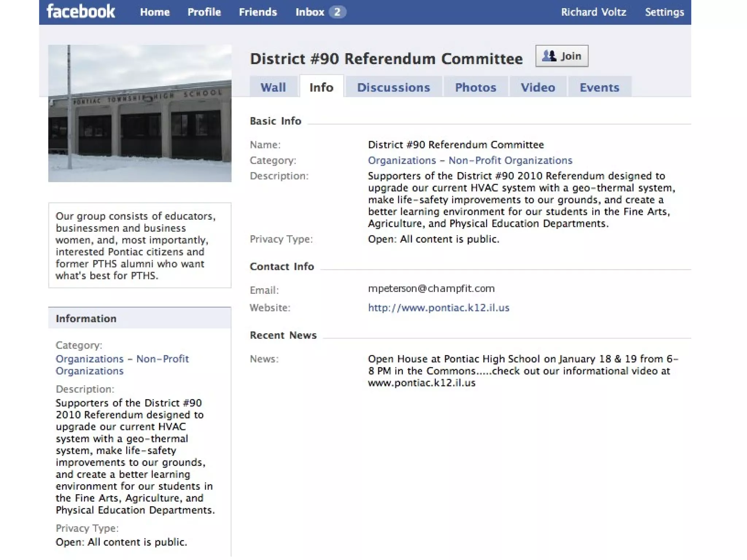Open the Photos tab
The width and height of the screenshot is (747, 560).
(x=475, y=87)
